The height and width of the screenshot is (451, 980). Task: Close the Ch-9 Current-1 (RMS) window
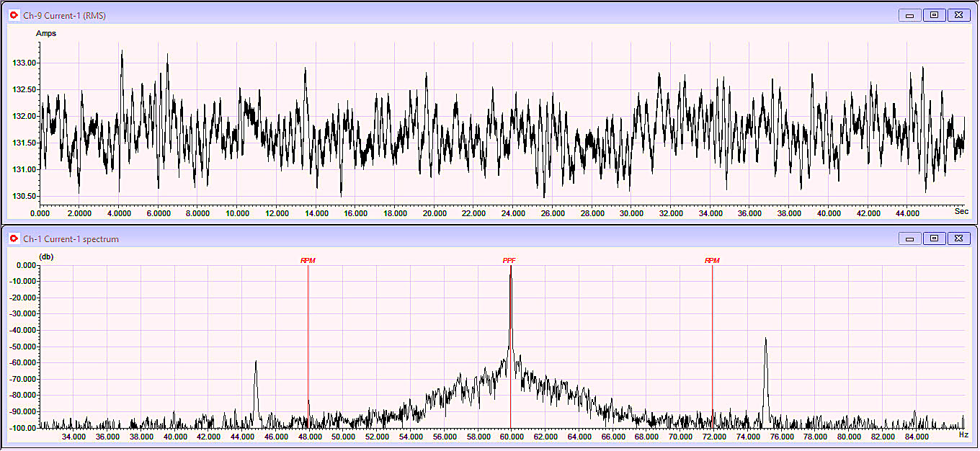coord(958,15)
